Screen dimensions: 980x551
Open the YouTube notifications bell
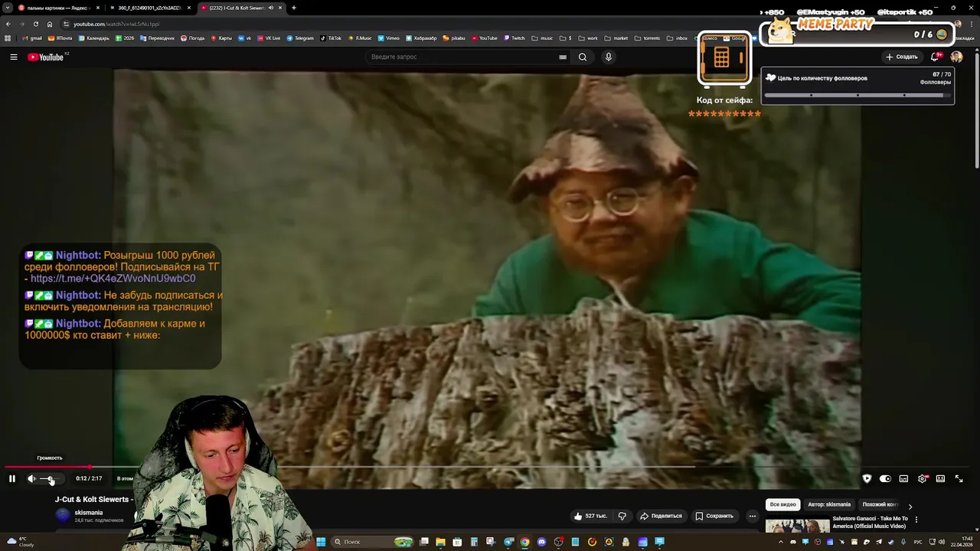(x=935, y=57)
